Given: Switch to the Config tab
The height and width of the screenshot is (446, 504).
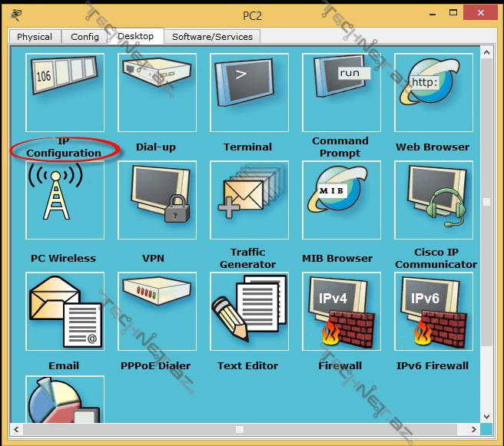Looking at the screenshot, I should click(x=85, y=37).
